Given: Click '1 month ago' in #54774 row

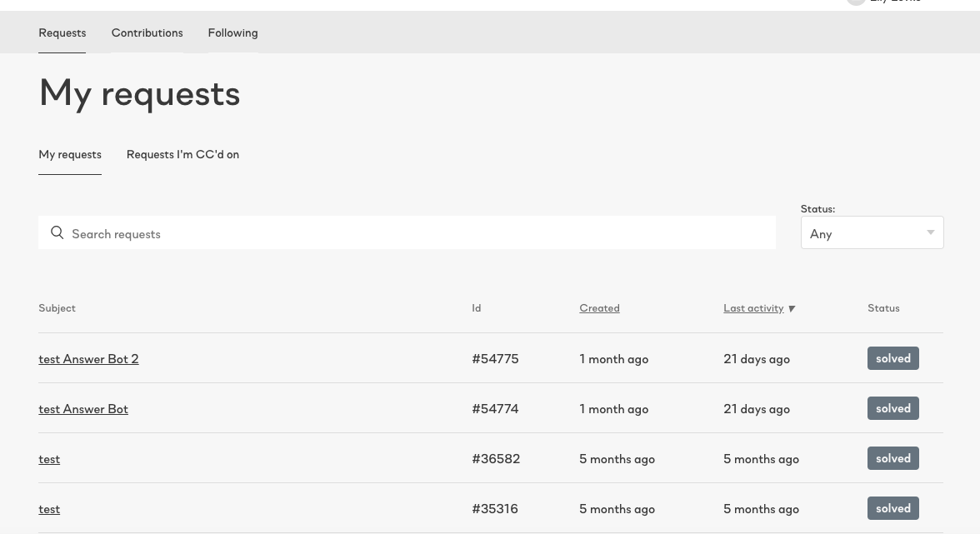Looking at the screenshot, I should [613, 409].
